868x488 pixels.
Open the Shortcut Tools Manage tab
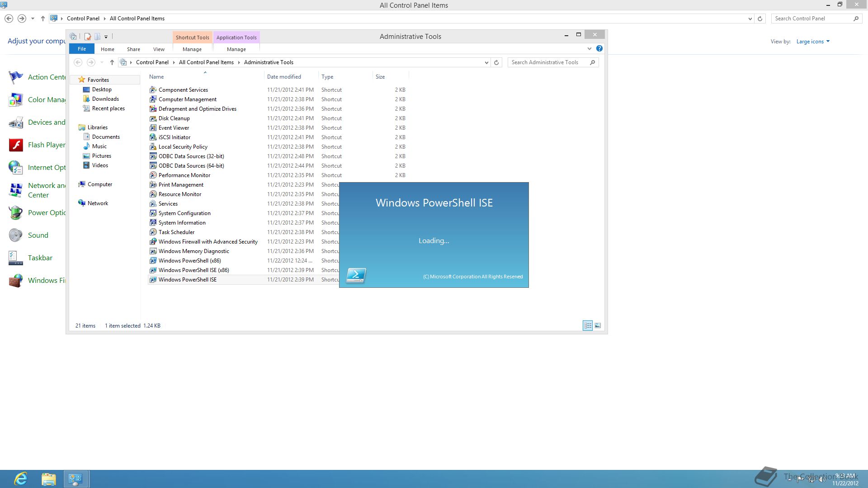192,49
